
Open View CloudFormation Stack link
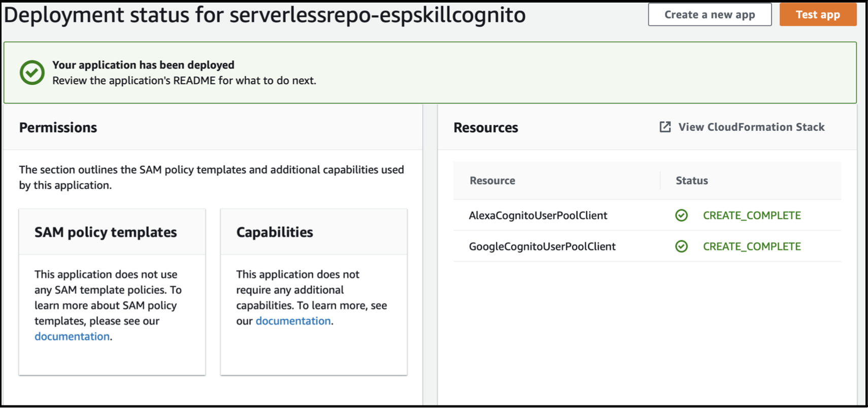[751, 127]
